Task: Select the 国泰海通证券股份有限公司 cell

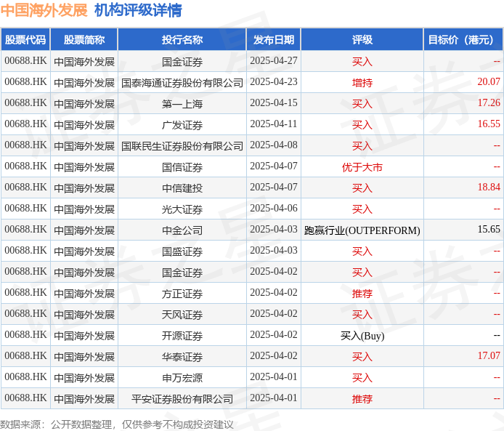Action: coord(182,83)
